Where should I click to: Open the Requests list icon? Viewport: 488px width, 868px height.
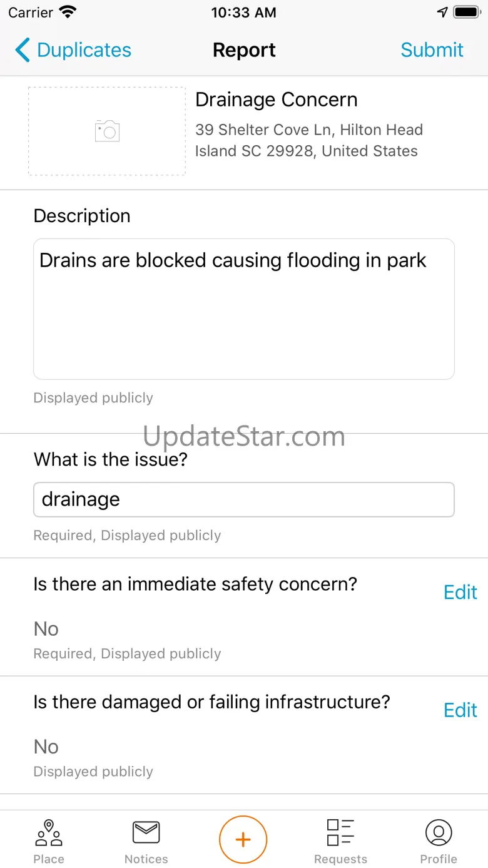[341, 832]
